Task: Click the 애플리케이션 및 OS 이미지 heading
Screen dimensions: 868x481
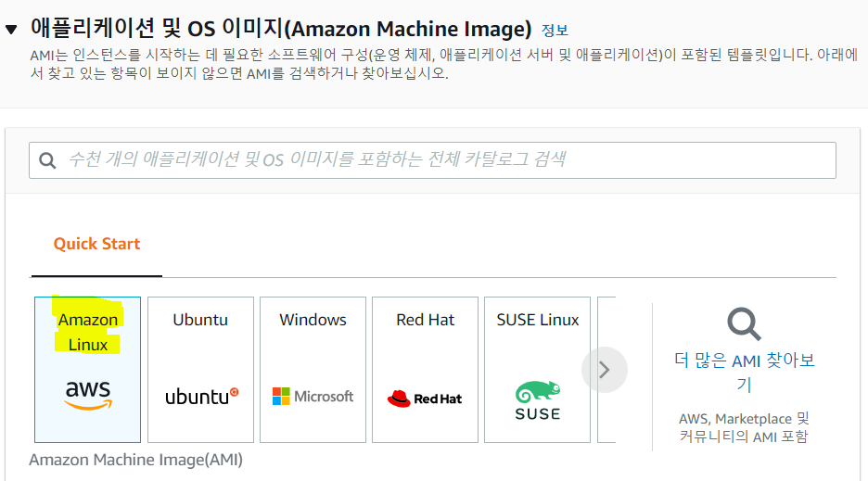Action: pos(281,28)
